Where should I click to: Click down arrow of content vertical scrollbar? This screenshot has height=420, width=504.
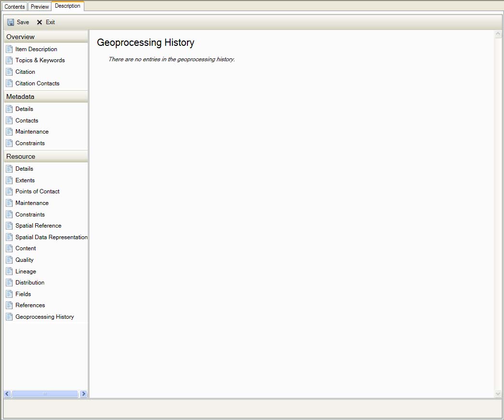click(x=498, y=394)
